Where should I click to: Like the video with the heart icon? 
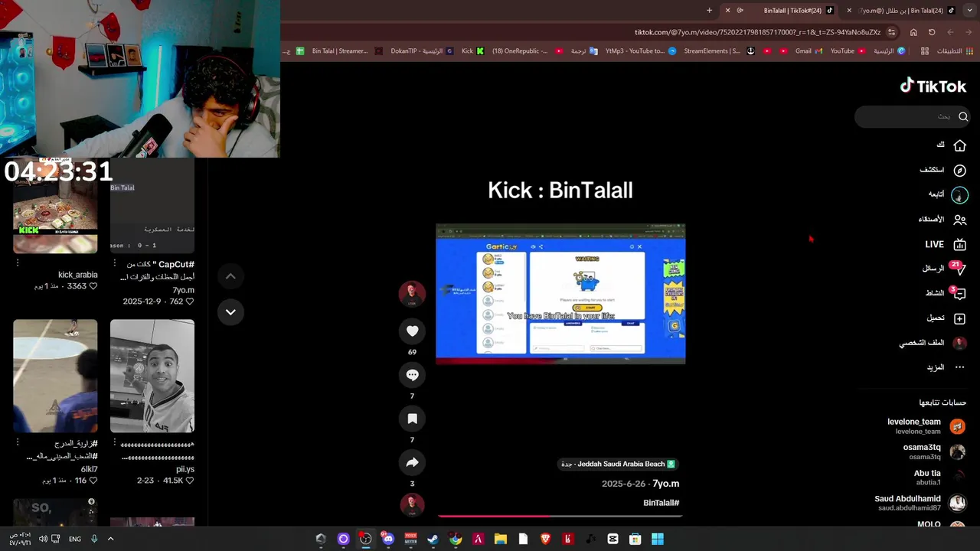[412, 331]
